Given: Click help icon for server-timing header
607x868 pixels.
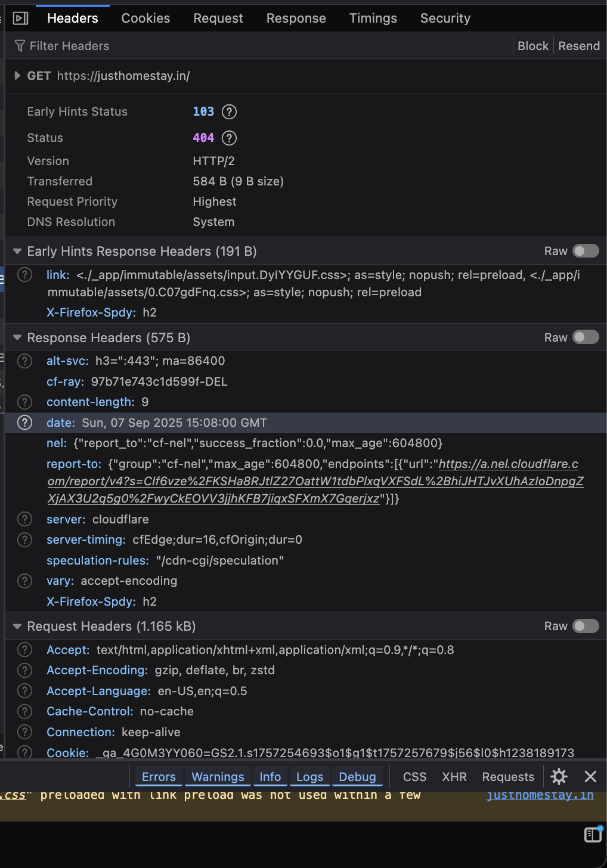Looking at the screenshot, I should click(x=24, y=540).
